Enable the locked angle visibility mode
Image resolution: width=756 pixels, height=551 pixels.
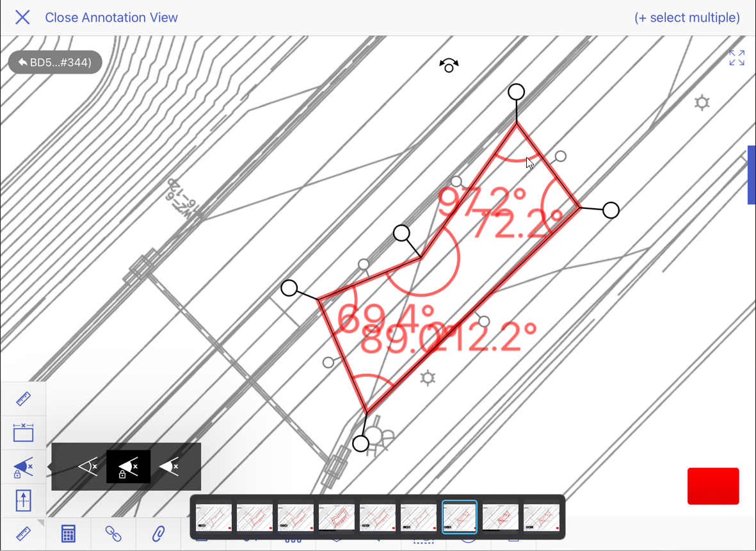tap(128, 466)
